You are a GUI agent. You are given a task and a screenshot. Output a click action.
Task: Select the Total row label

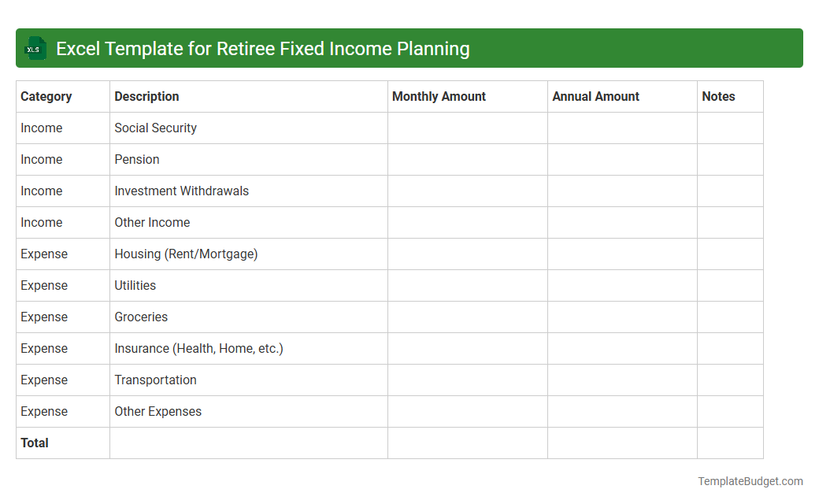click(x=35, y=443)
